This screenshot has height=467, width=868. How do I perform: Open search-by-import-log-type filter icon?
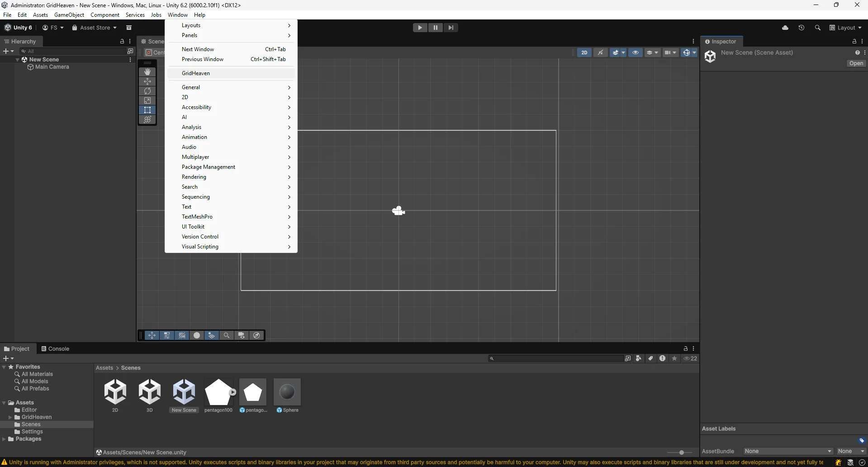tap(663, 358)
